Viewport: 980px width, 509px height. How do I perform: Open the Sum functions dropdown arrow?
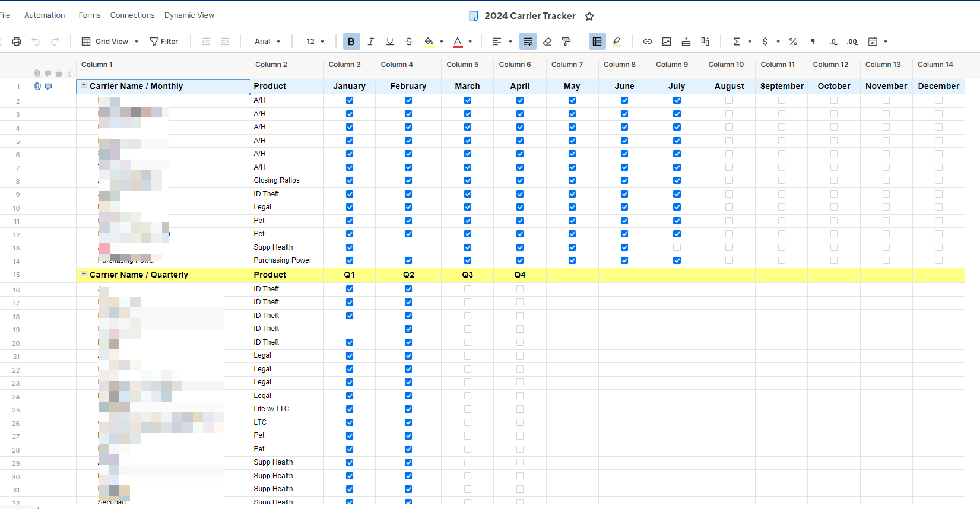[750, 42]
